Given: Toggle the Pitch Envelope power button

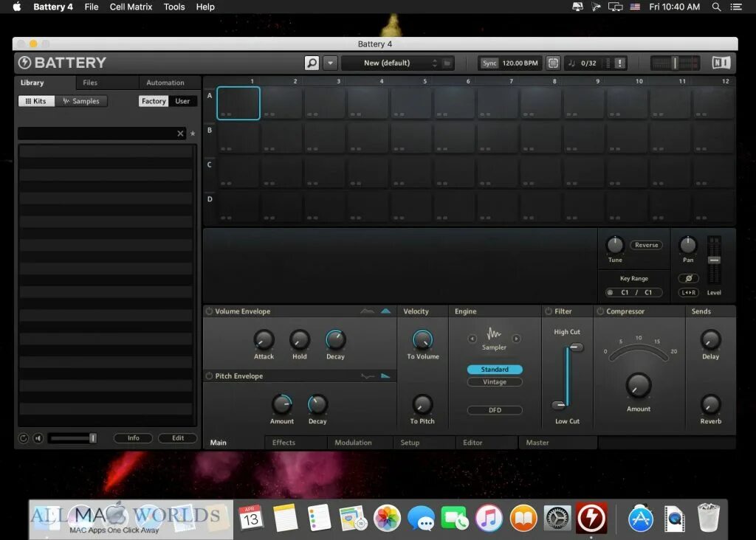Looking at the screenshot, I should 209,375.
